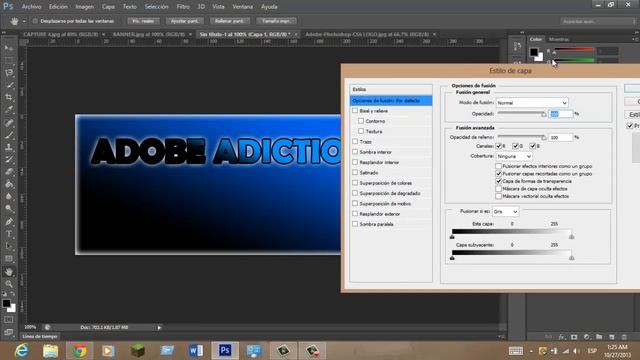Click Photoshop icon in taskbar
The width and height of the screenshot is (640, 360).
225,351
